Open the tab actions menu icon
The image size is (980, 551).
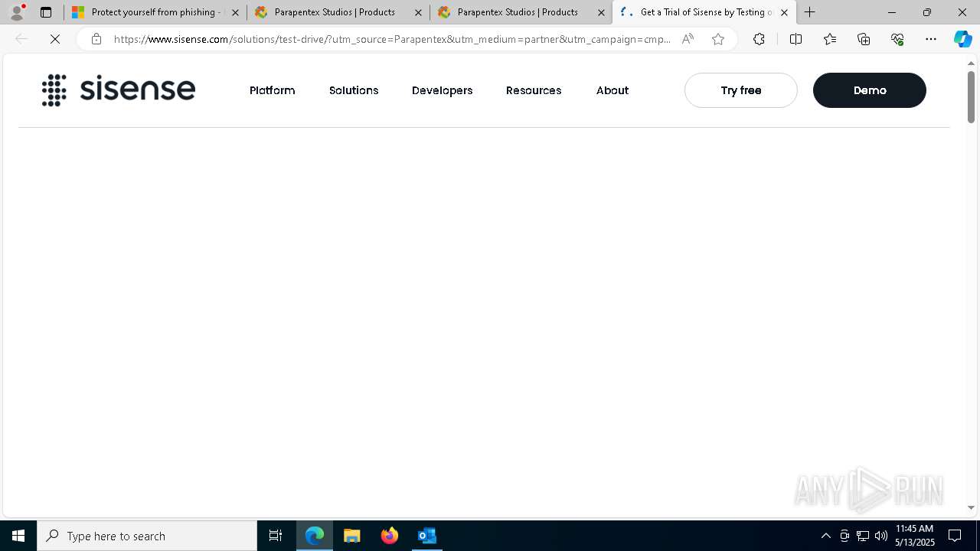click(x=46, y=12)
